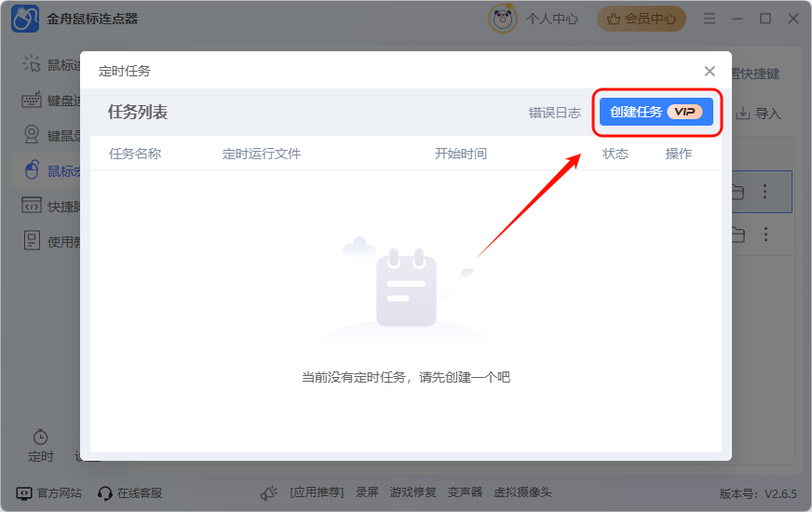Click the panda avatar icon

pyautogui.click(x=502, y=20)
